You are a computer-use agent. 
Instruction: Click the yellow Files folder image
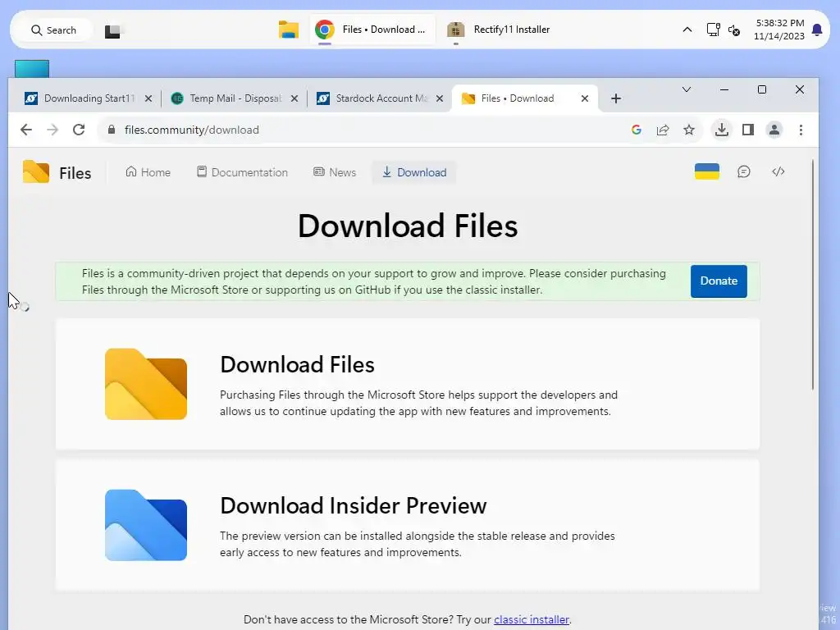[x=146, y=384]
